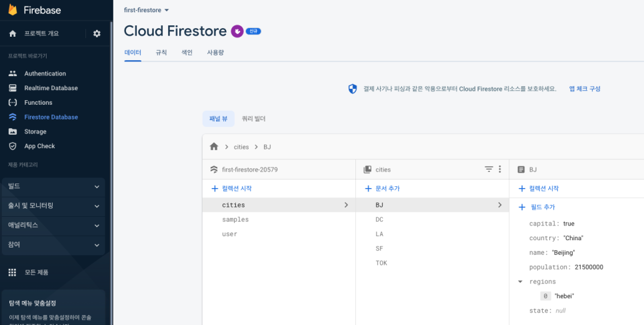The width and height of the screenshot is (644, 325).
Task: Click the population 21500000 field
Action: tap(566, 267)
